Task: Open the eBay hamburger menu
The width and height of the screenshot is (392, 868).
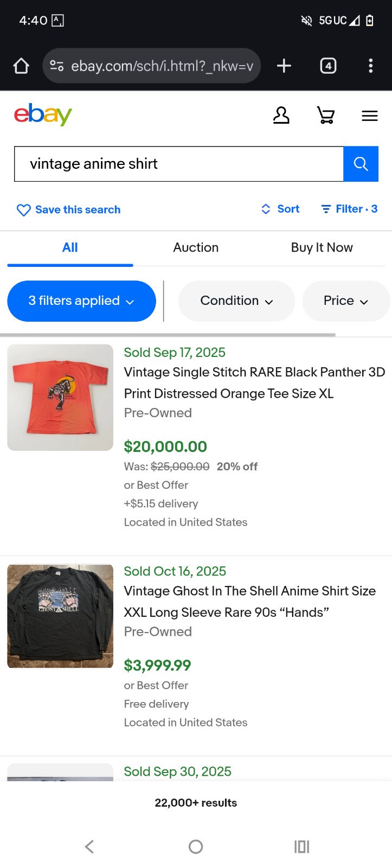Action: click(x=370, y=116)
